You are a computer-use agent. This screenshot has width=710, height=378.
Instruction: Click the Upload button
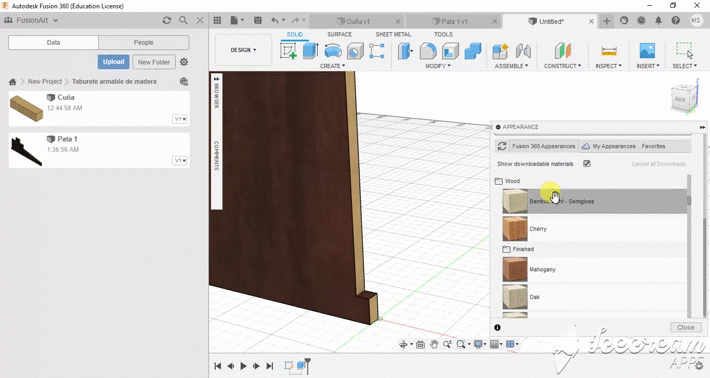click(113, 62)
